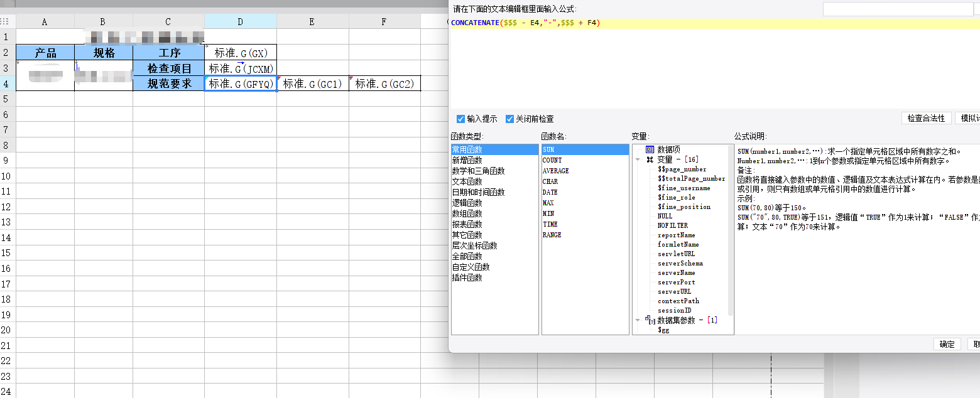Click inside the formula editing text area
The height and width of the screenshot is (398, 980).
(691, 69)
